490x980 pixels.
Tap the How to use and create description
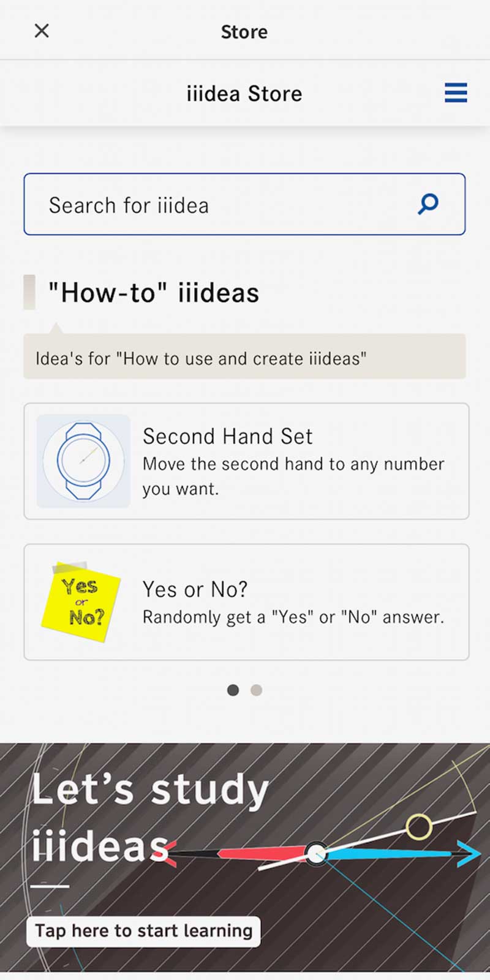click(201, 358)
